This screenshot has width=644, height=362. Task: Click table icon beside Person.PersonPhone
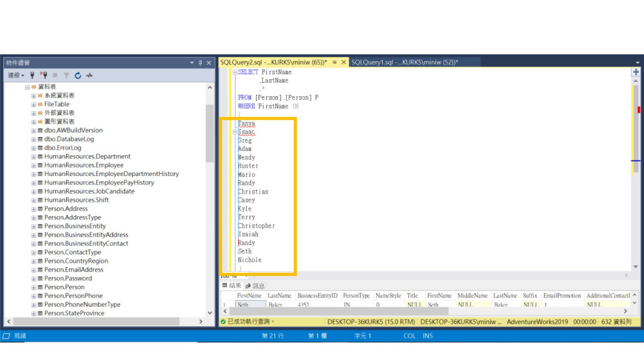click(x=40, y=296)
